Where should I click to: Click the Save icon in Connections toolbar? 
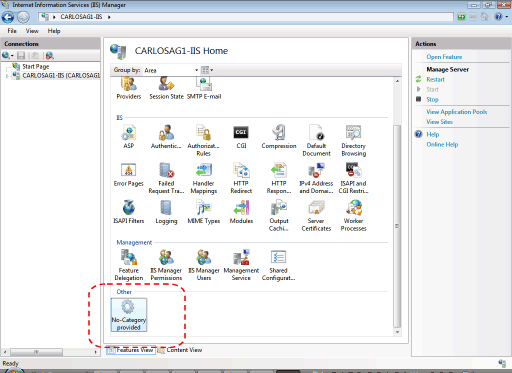[21, 55]
